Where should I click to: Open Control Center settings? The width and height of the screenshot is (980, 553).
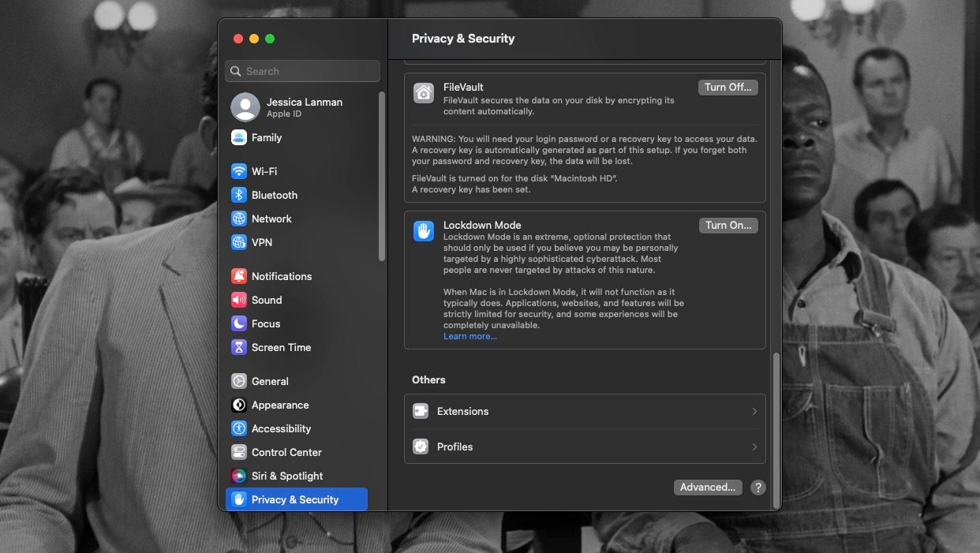[286, 452]
